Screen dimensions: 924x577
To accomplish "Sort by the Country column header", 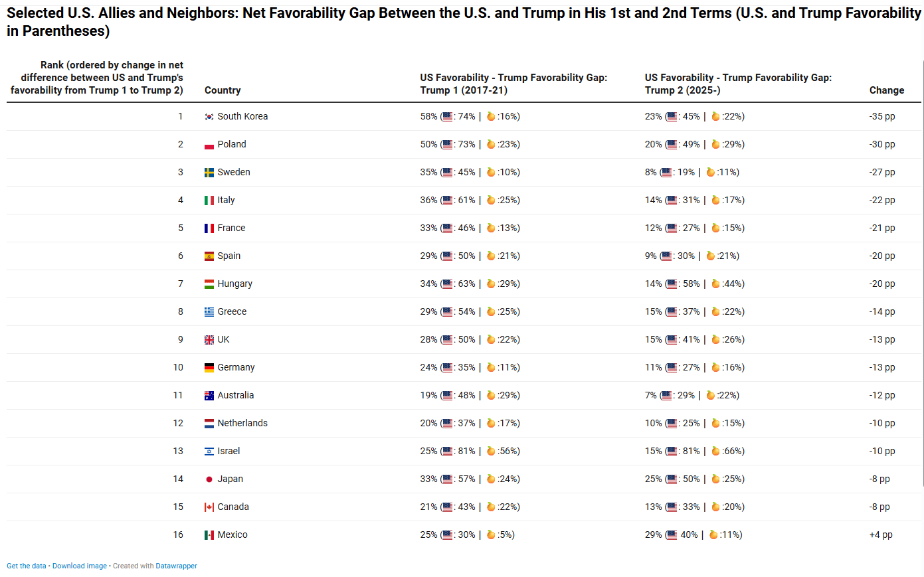I will pyautogui.click(x=223, y=90).
